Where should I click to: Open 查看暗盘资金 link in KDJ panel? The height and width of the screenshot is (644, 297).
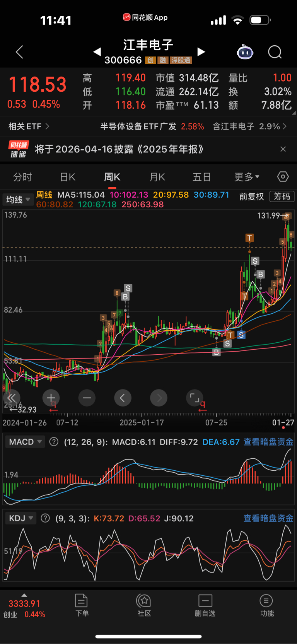point(268,518)
